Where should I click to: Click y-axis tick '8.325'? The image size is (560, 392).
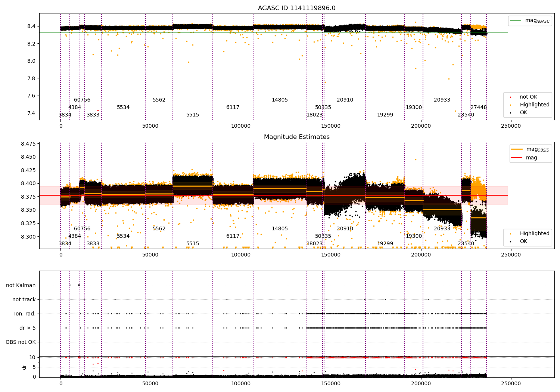(28, 223)
